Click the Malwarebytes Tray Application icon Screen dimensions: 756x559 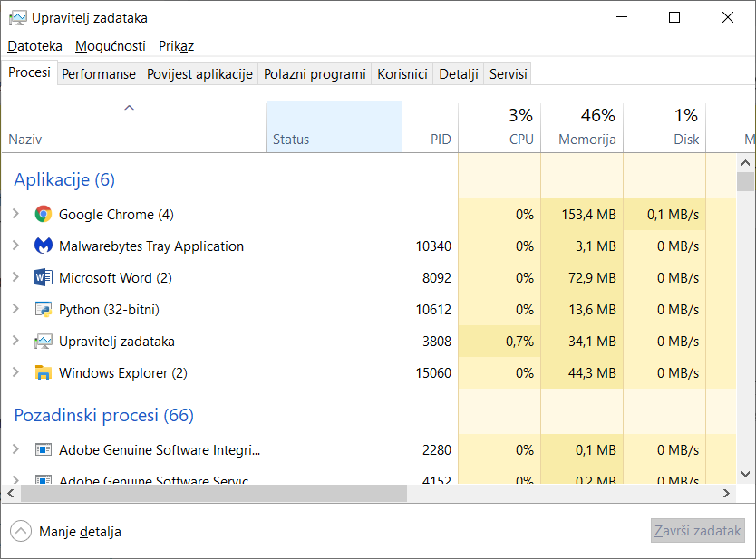click(x=43, y=246)
